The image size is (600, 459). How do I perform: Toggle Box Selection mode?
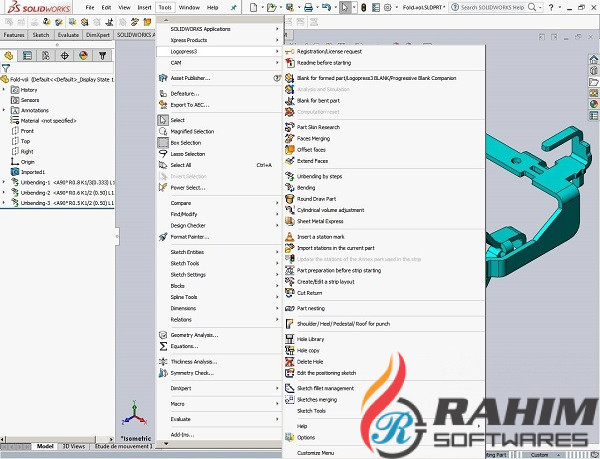[x=219, y=143]
